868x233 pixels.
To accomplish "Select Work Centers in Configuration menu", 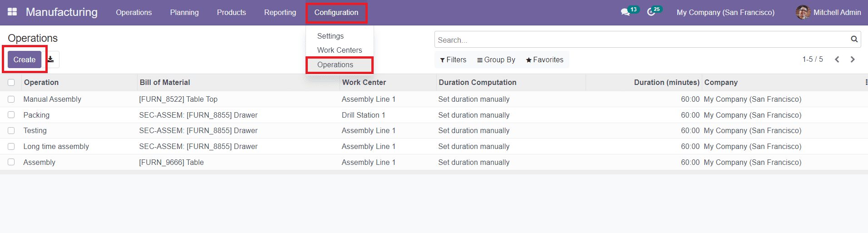I will [339, 50].
